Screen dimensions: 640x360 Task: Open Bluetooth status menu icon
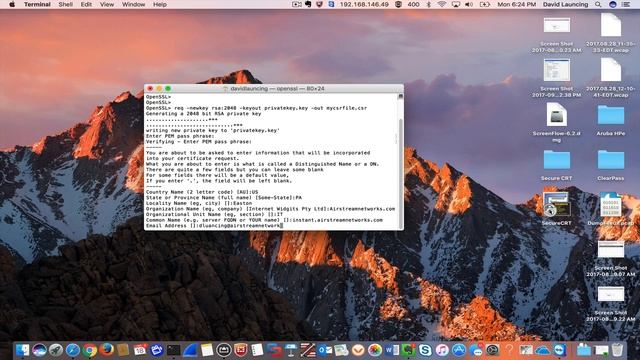(428, 4)
